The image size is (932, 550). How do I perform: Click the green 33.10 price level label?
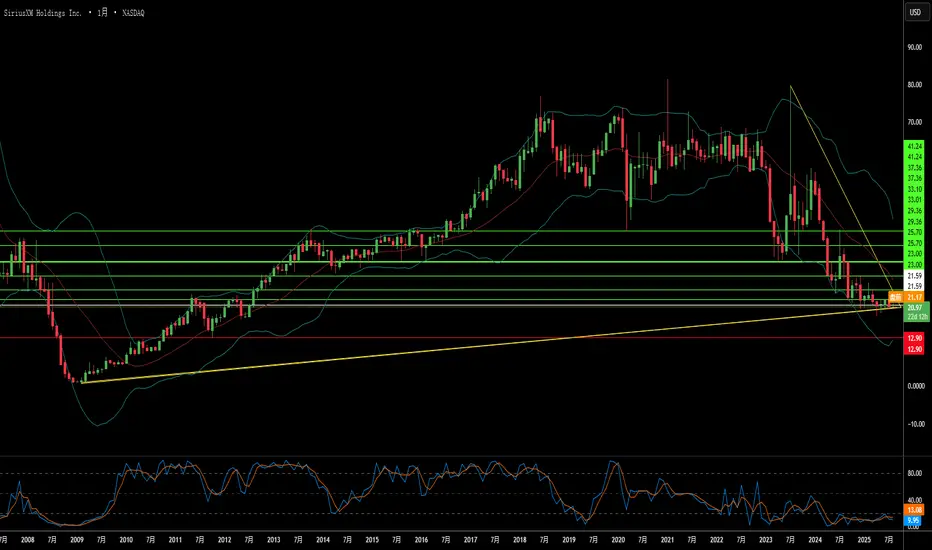point(913,189)
